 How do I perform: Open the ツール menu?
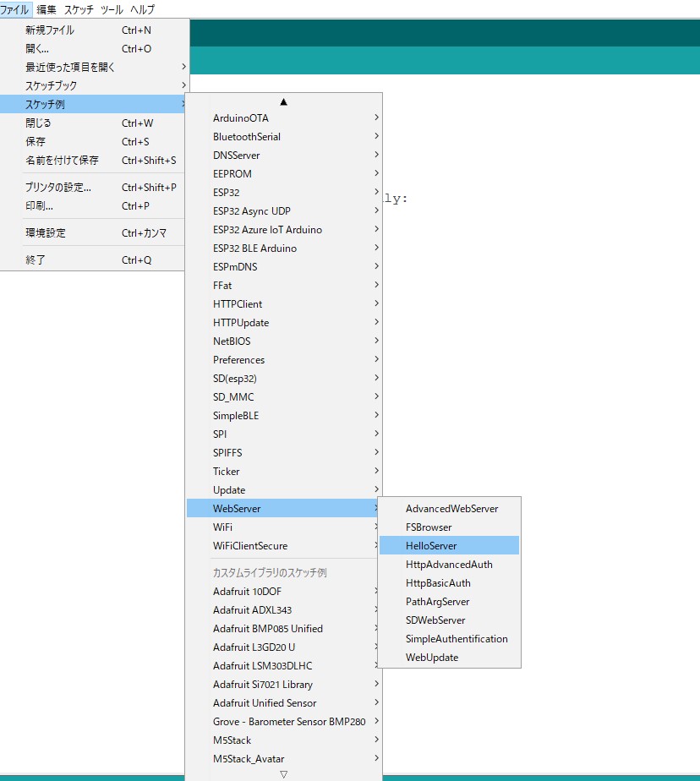click(112, 9)
